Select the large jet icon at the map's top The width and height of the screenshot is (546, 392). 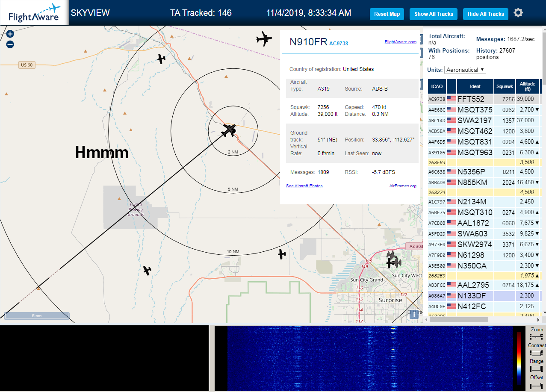pyautogui.click(x=264, y=39)
